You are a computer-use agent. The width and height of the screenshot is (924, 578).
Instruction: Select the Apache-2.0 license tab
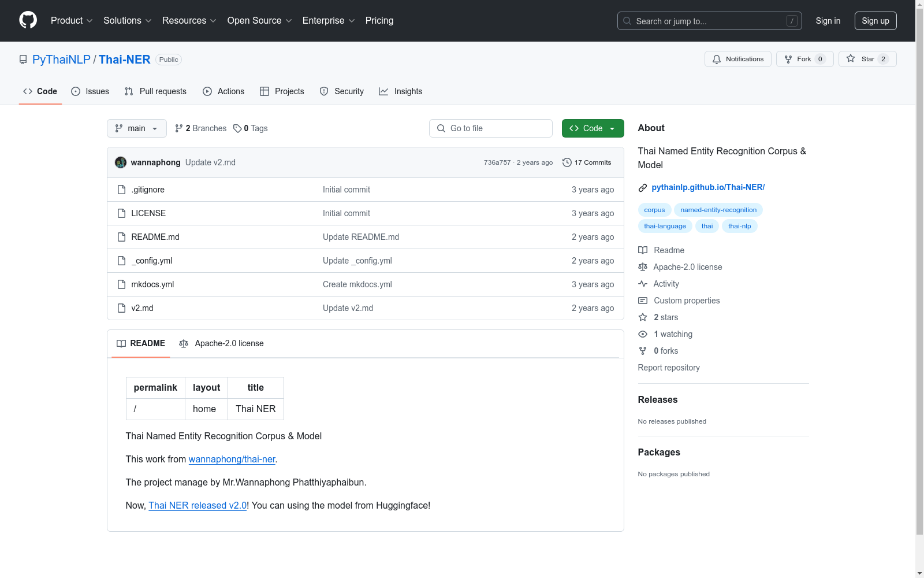221,343
